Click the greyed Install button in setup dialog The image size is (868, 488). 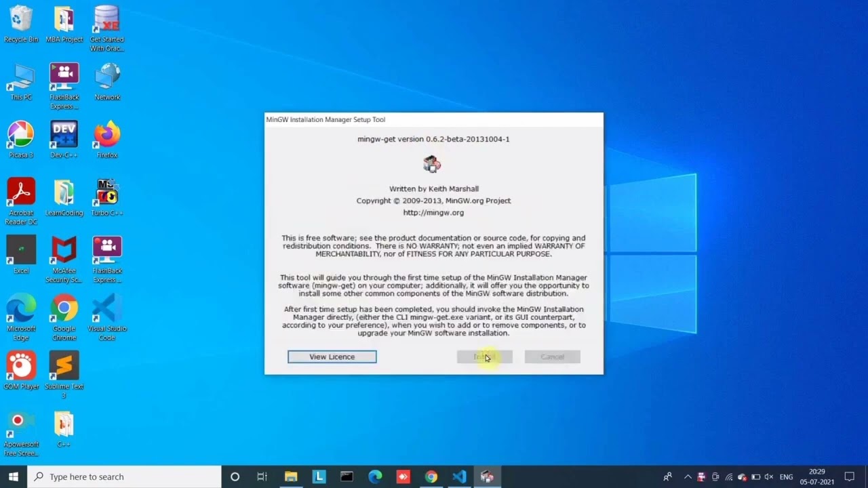click(484, 357)
